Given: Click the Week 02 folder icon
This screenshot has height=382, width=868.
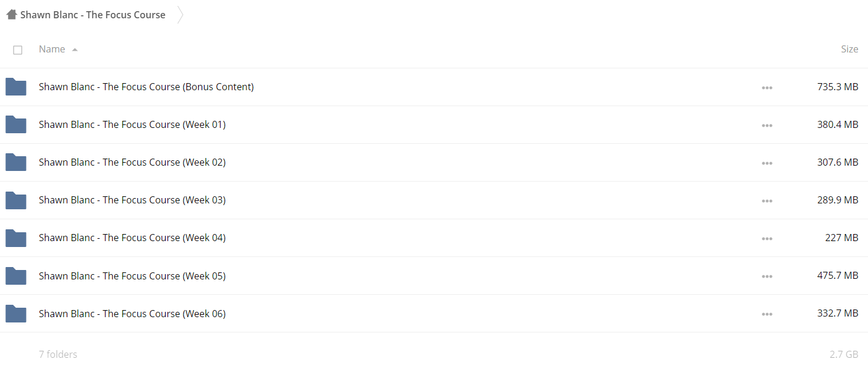Looking at the screenshot, I should [x=16, y=162].
